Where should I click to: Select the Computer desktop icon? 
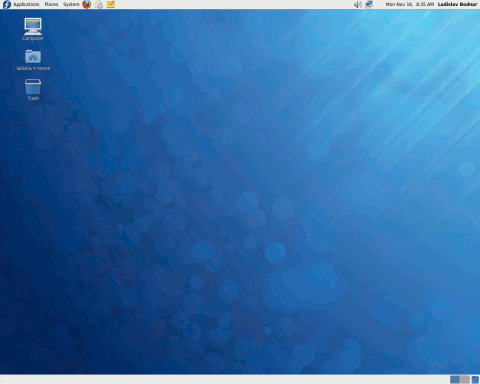(x=33, y=29)
